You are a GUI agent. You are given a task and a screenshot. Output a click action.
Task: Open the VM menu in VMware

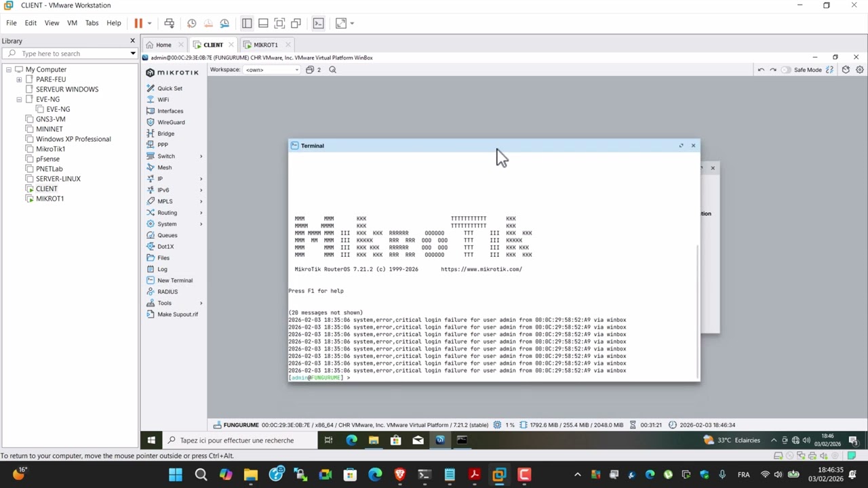coord(72,23)
